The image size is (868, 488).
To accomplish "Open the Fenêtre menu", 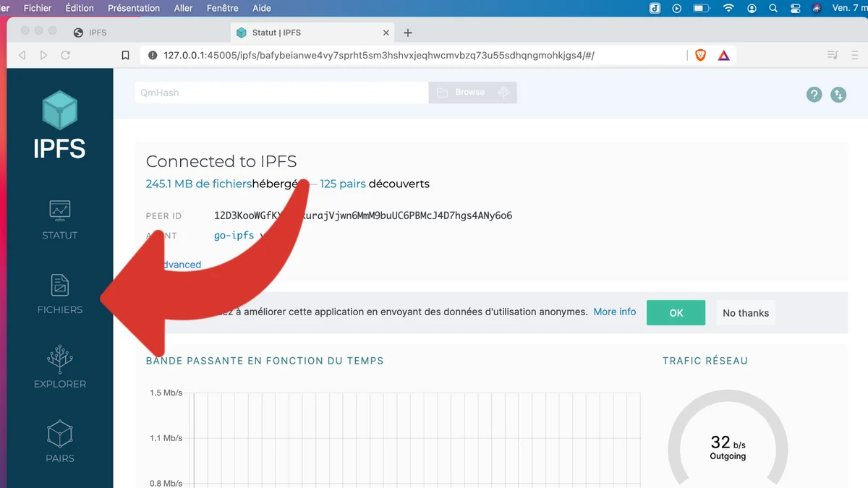I will point(222,8).
